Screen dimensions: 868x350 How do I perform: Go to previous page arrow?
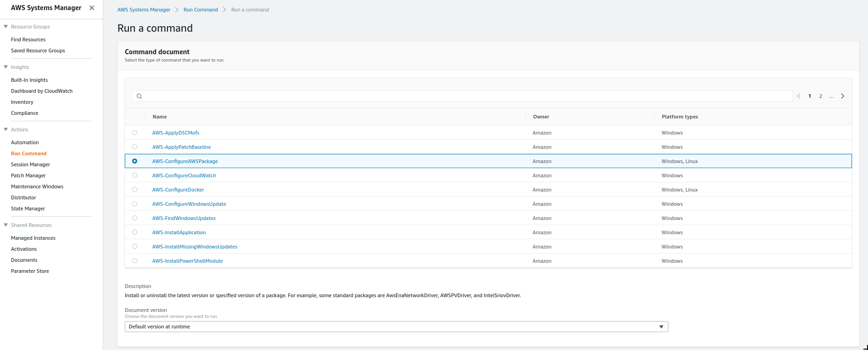click(x=799, y=96)
